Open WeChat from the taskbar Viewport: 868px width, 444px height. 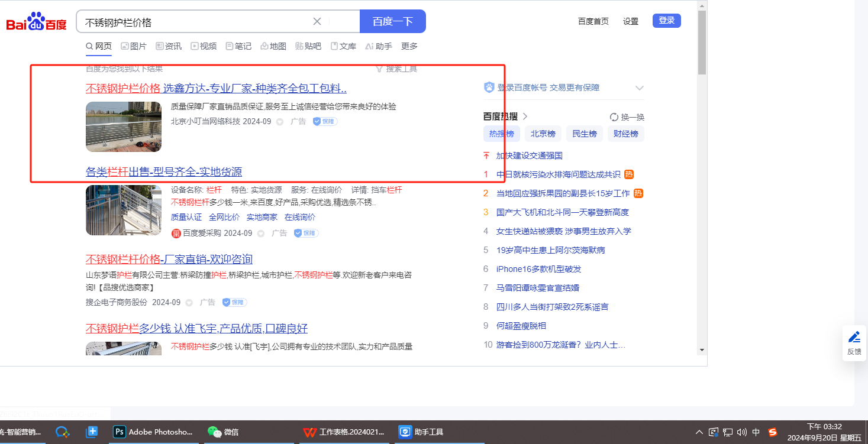pyautogui.click(x=225, y=432)
